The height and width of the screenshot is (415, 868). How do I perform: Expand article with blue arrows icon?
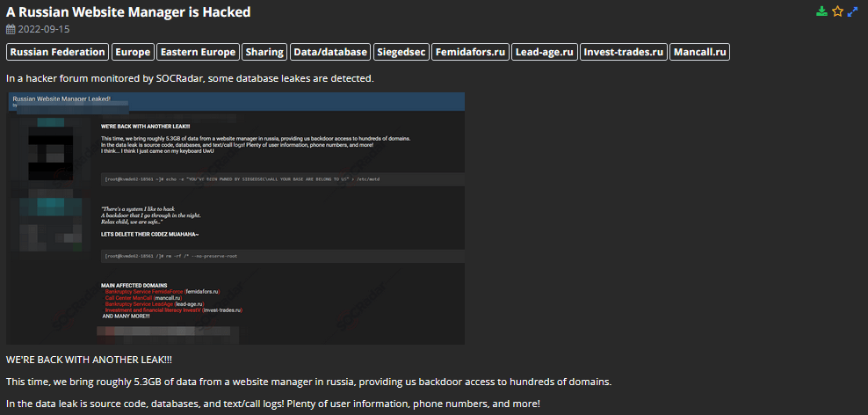click(x=852, y=11)
